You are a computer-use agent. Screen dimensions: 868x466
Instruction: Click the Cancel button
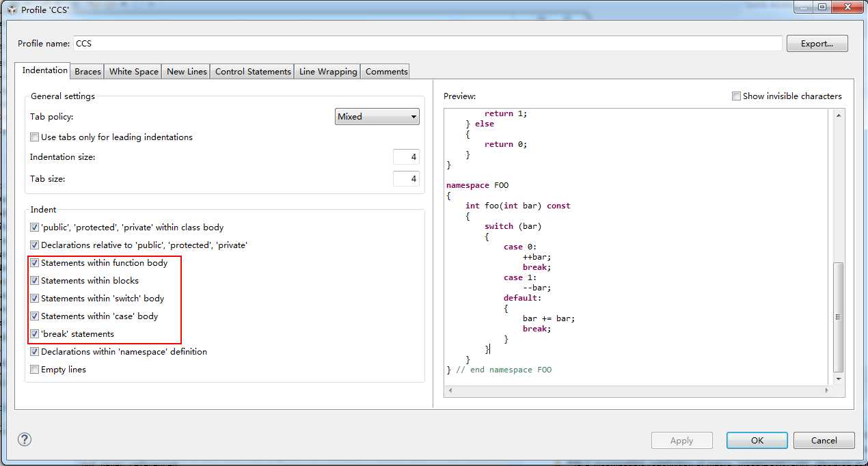click(824, 441)
